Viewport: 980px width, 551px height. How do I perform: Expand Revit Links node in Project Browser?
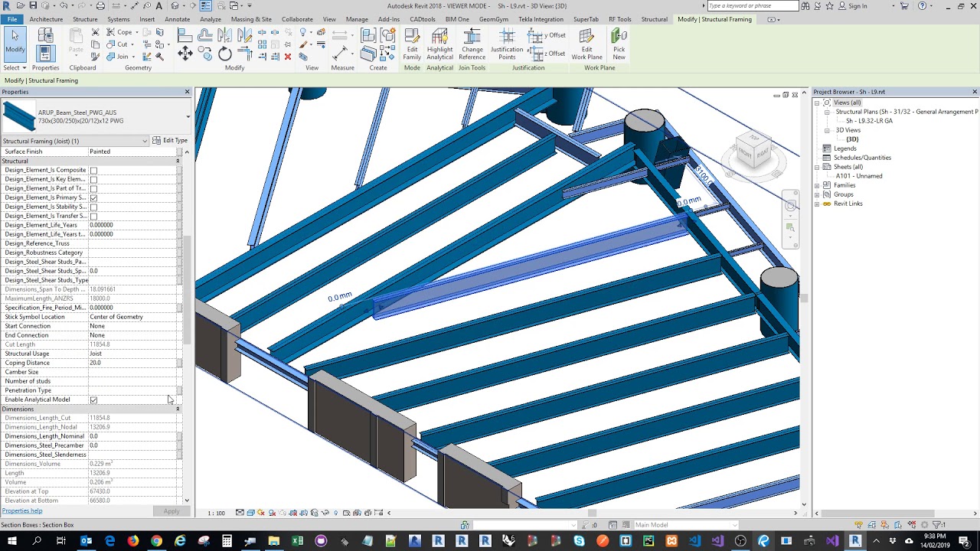(x=817, y=204)
